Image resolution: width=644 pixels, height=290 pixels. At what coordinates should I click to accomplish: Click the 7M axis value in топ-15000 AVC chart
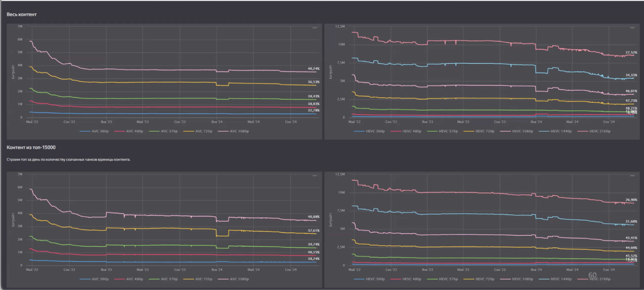point(20,174)
